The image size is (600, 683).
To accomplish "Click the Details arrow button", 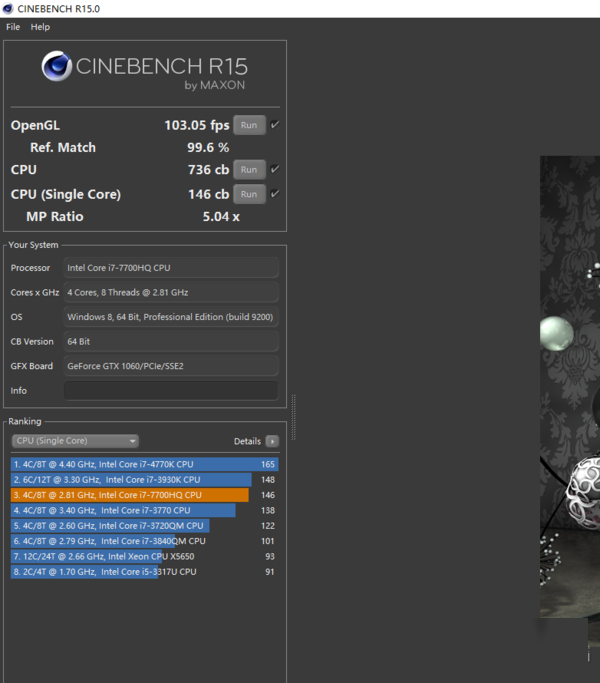I will tap(272, 441).
